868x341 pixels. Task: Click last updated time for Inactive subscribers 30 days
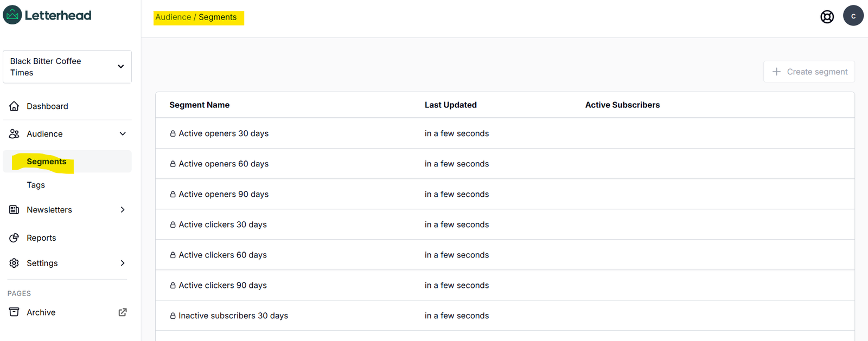(457, 316)
